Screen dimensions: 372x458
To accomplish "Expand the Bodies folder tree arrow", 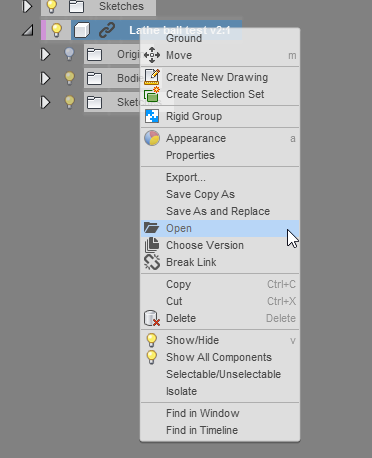I will tap(45, 78).
